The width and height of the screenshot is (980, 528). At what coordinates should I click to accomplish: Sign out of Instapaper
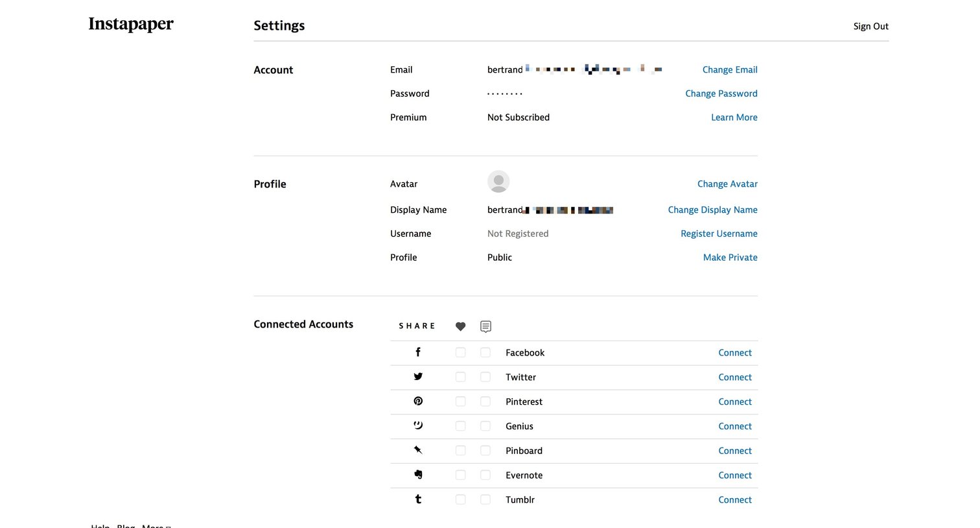point(870,27)
